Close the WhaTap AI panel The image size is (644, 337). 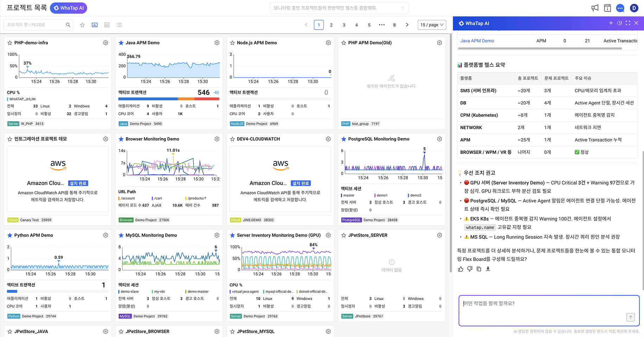(x=636, y=23)
